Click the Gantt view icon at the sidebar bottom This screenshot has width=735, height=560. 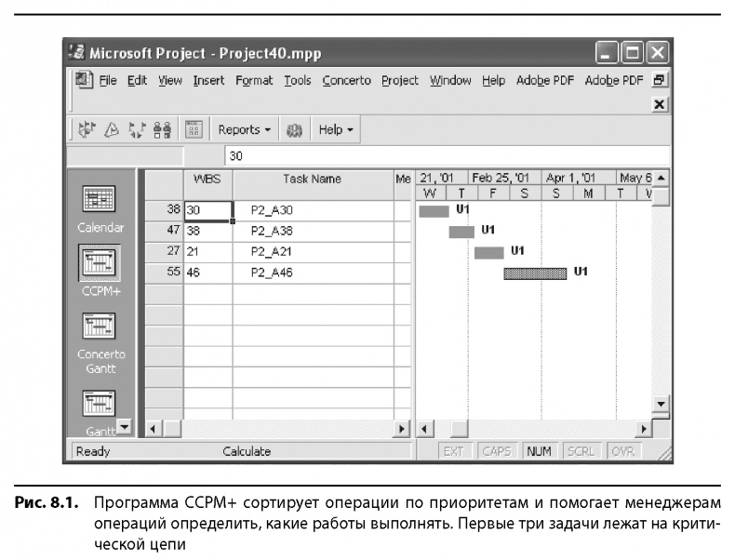[x=98, y=401]
